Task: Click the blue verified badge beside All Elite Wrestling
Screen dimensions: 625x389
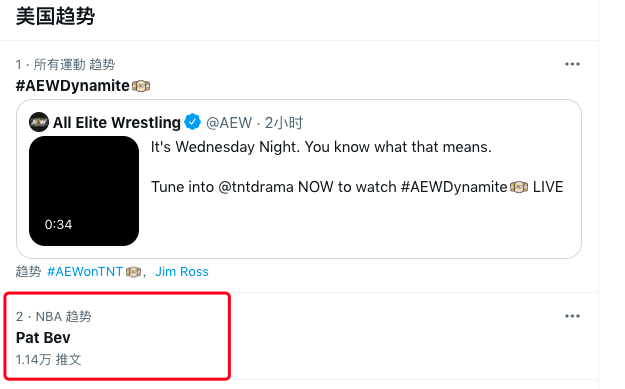Action: click(193, 122)
